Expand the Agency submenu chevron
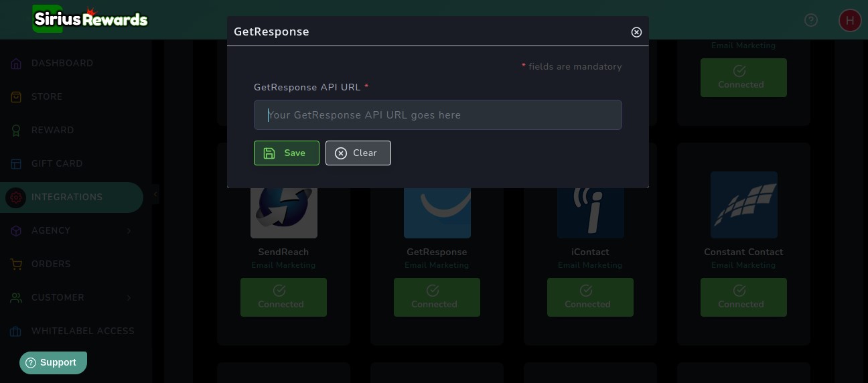The image size is (868, 383). point(129,231)
